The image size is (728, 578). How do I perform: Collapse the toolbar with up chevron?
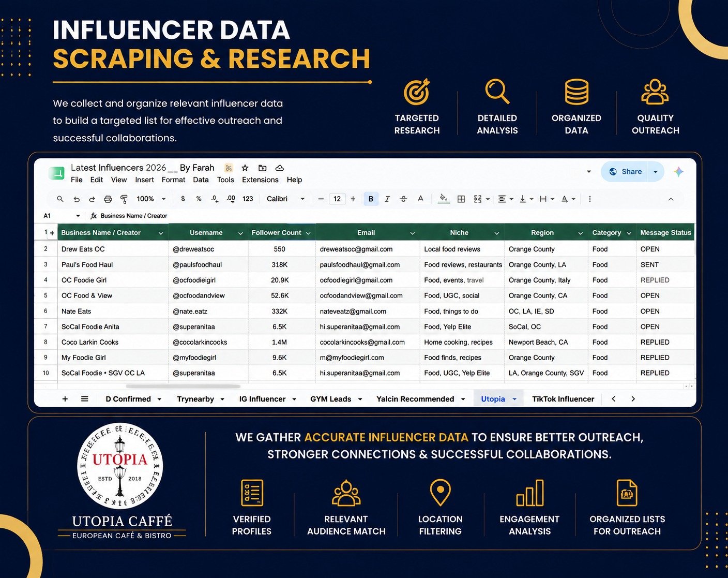point(671,199)
